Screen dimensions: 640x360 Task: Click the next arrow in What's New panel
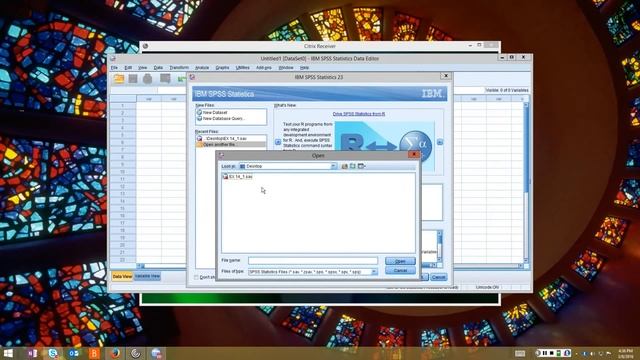[x=440, y=142]
